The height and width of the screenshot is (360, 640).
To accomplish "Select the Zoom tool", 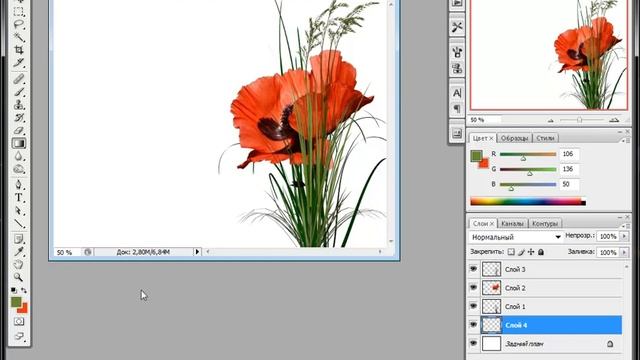I will [x=19, y=277].
